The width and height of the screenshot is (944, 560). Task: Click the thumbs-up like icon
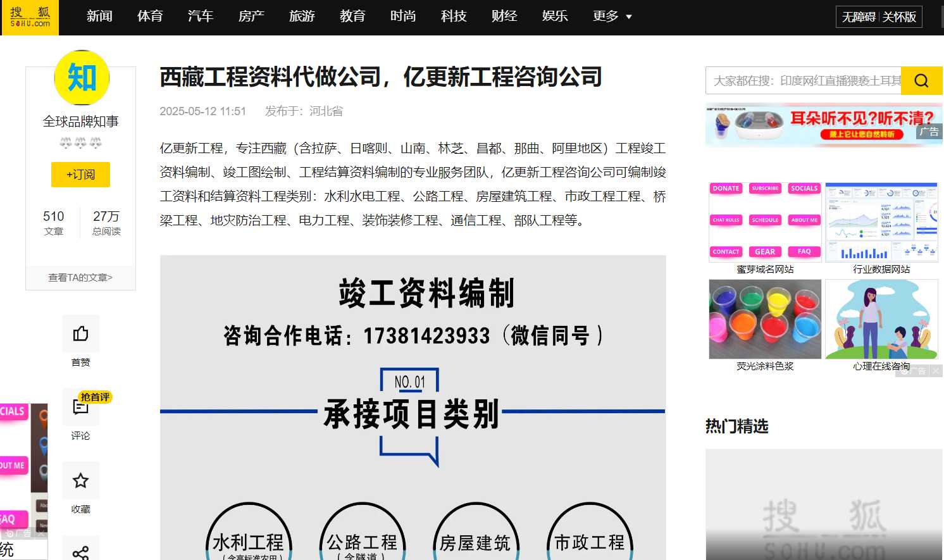click(x=80, y=333)
